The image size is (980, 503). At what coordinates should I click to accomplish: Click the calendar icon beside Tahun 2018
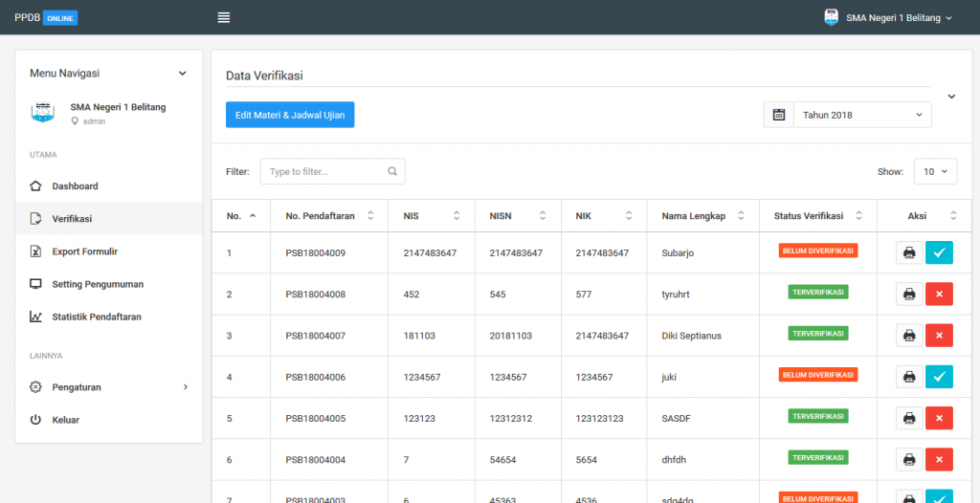pyautogui.click(x=779, y=115)
